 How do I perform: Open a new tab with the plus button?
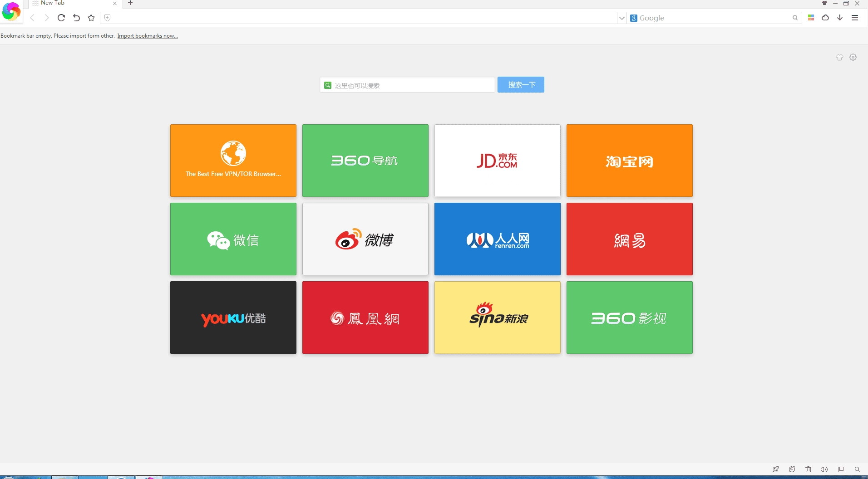(130, 3)
